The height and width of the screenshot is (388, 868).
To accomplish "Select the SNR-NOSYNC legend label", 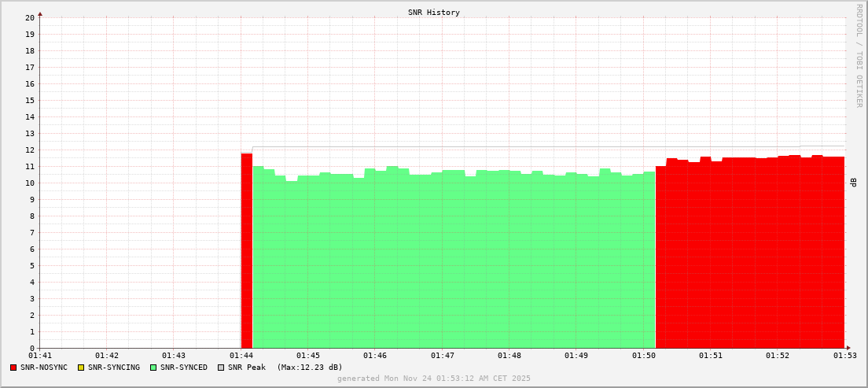I will pos(44,368).
